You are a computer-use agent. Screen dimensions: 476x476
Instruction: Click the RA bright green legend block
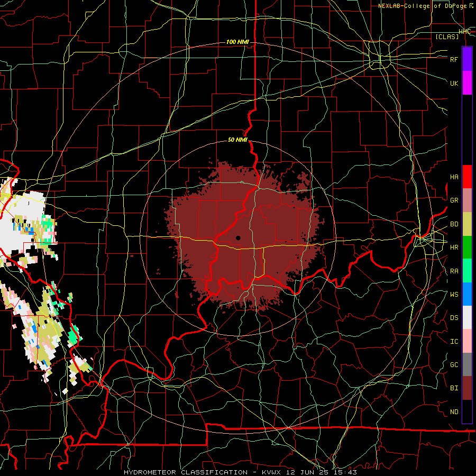click(467, 271)
